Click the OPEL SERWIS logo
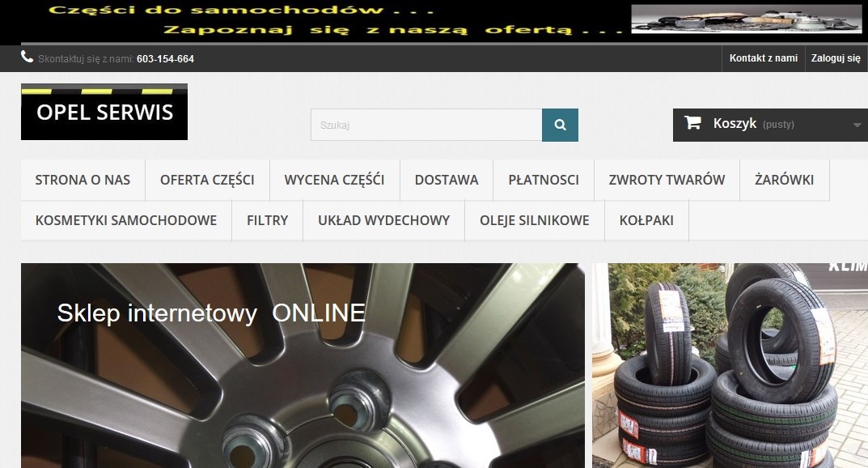The width and height of the screenshot is (868, 468). pos(104,112)
